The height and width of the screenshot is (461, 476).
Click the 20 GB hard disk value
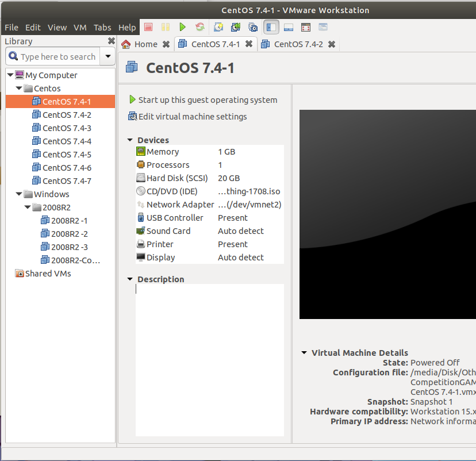click(x=229, y=178)
